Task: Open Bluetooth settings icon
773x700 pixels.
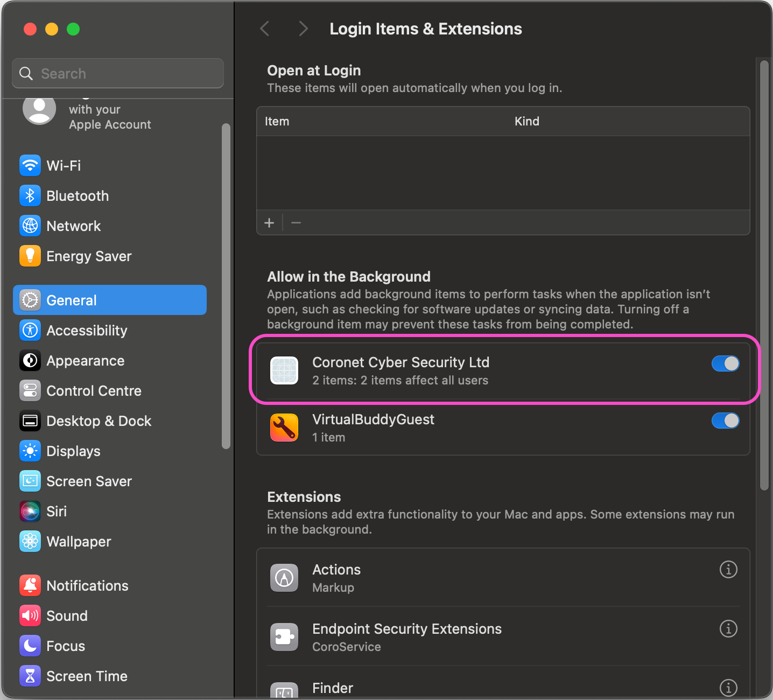Action: click(x=30, y=195)
